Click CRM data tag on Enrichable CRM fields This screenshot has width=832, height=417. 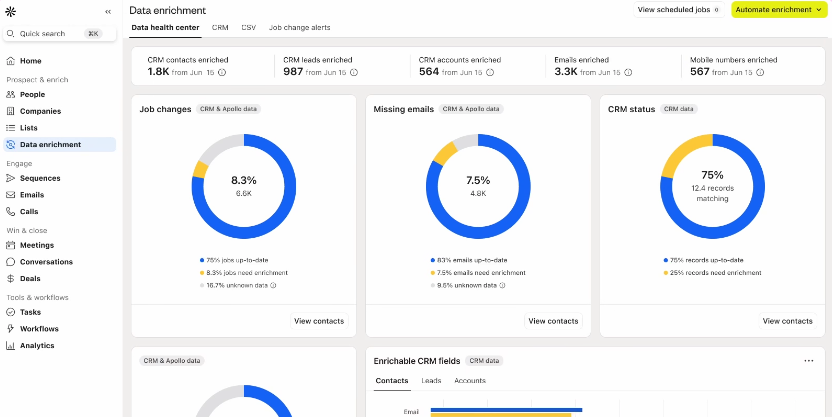pos(484,361)
